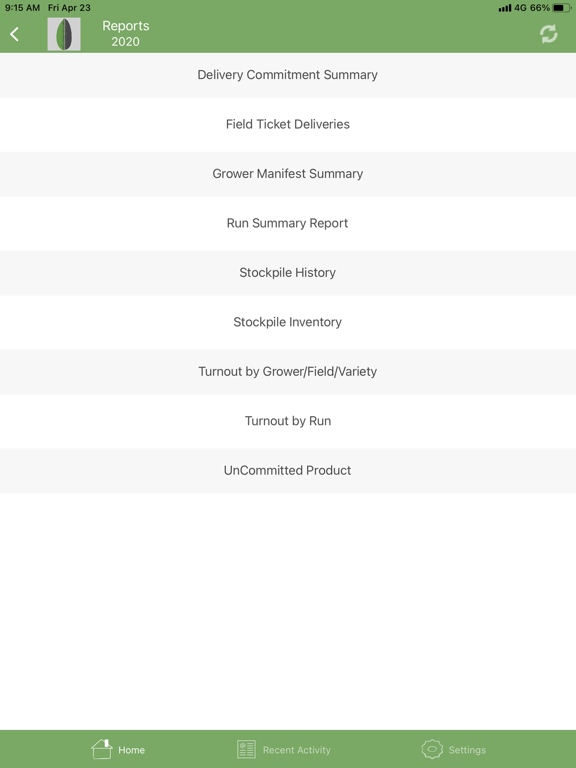The width and height of the screenshot is (576, 768).
Task: Select Grower Manifest Summary
Action: (x=288, y=174)
